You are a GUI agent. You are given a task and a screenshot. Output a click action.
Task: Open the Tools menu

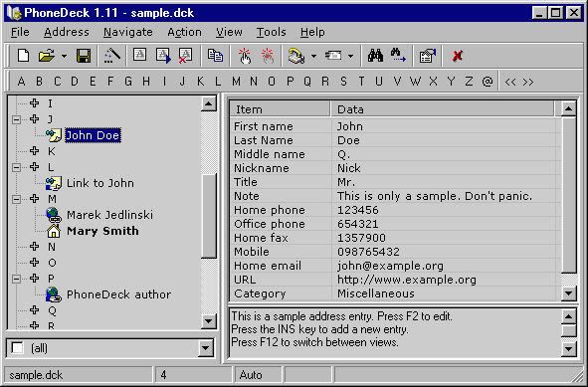(x=272, y=32)
